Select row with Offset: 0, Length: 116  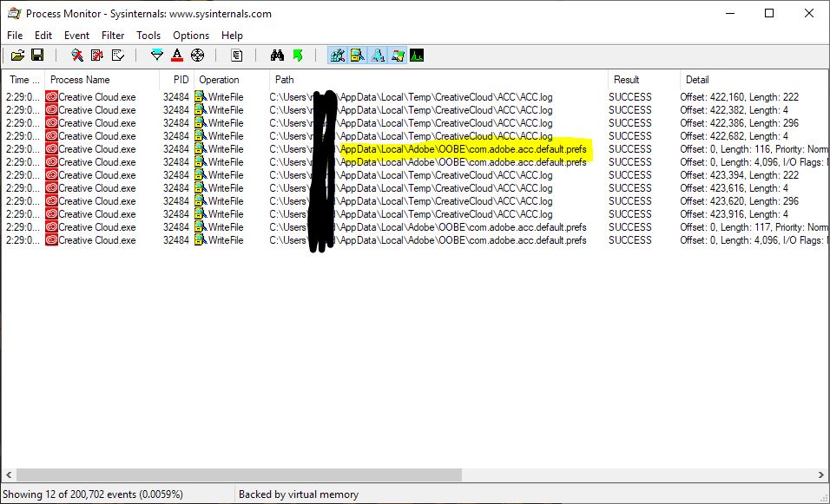click(416, 149)
